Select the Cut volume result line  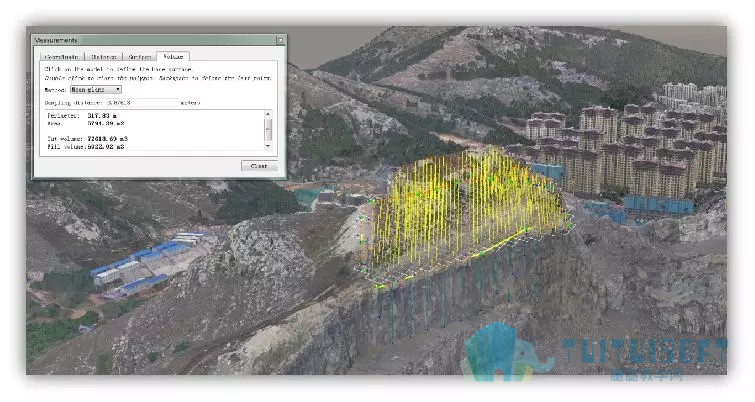[87, 139]
